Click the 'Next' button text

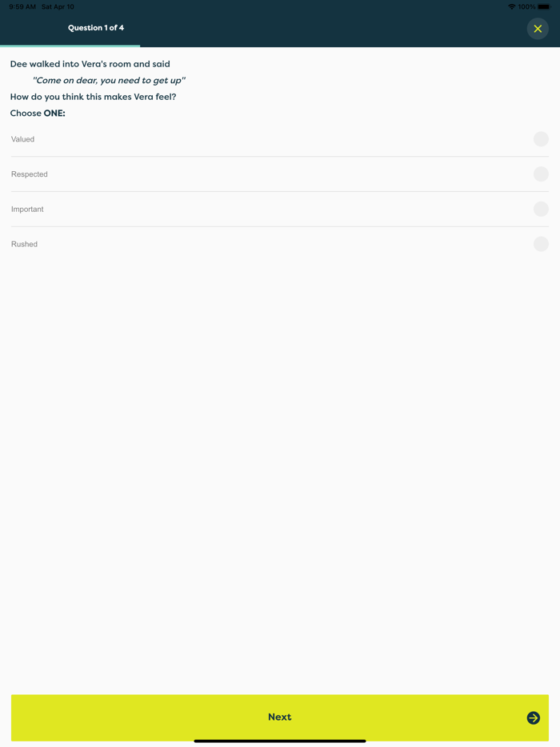pyautogui.click(x=280, y=717)
